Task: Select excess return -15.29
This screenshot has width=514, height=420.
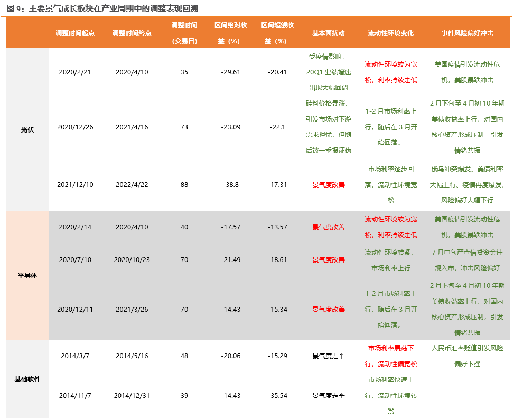Action: pos(277,356)
